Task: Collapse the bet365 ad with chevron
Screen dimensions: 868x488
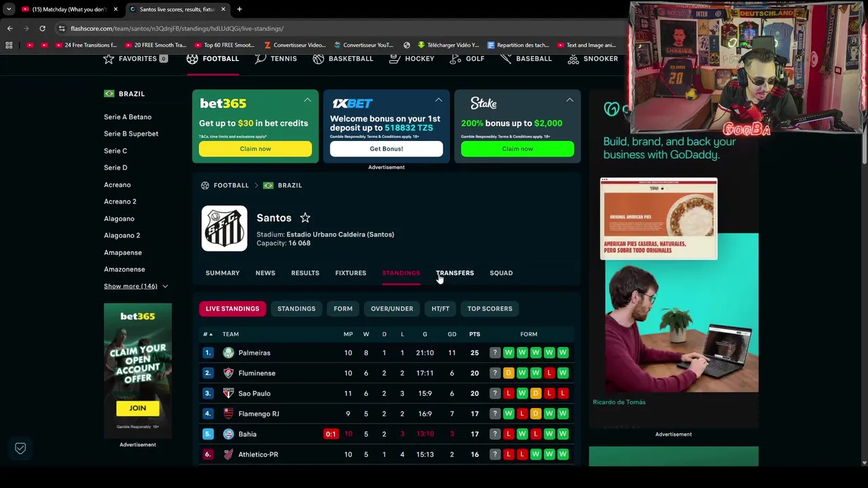Action: pyautogui.click(x=308, y=100)
